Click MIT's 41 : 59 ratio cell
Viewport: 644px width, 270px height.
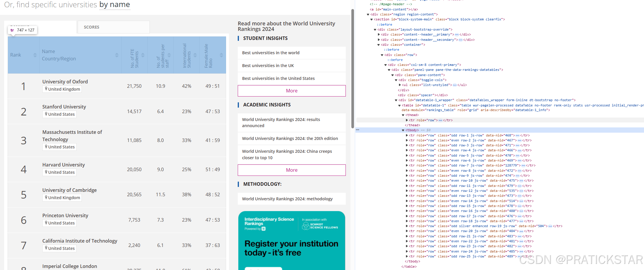pyautogui.click(x=213, y=141)
